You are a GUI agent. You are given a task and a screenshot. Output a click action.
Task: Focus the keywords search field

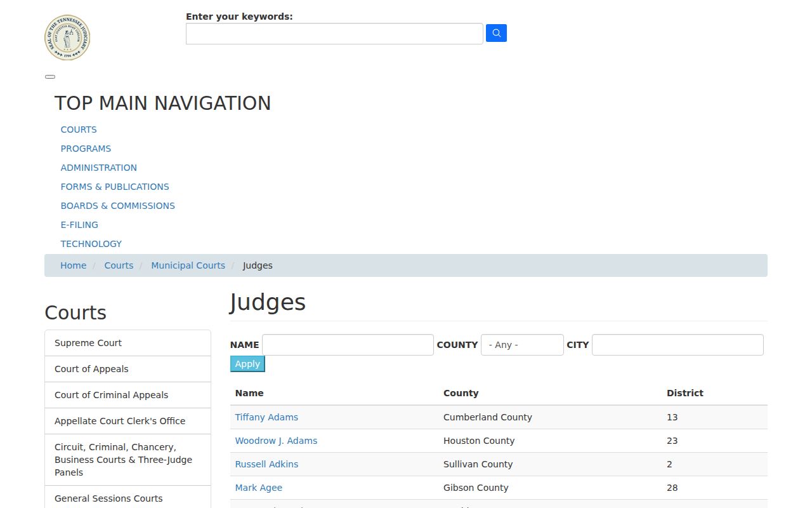coord(334,34)
